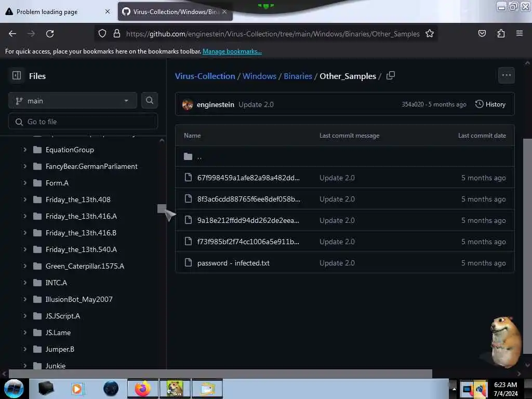Screen dimensions: 532x399
Task: Open enginestein's avatar profile
Action: coord(187,104)
